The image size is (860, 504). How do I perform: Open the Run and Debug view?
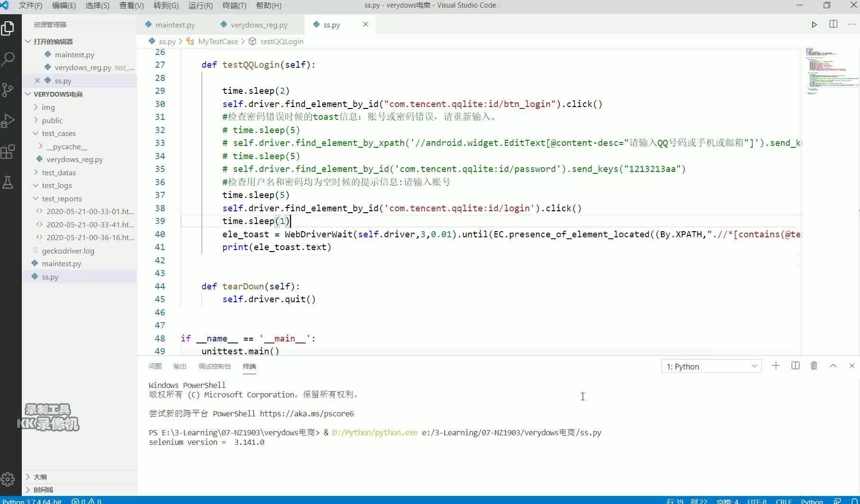coord(8,121)
